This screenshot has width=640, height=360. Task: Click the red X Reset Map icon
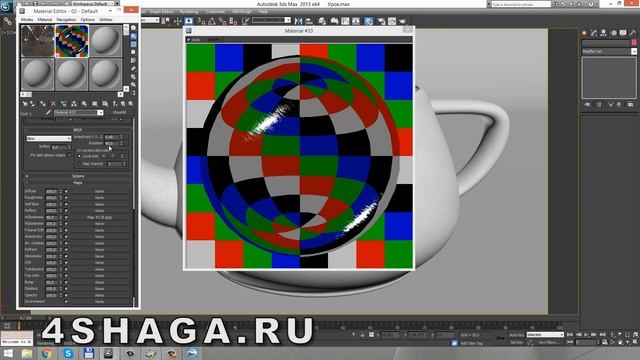click(53, 104)
